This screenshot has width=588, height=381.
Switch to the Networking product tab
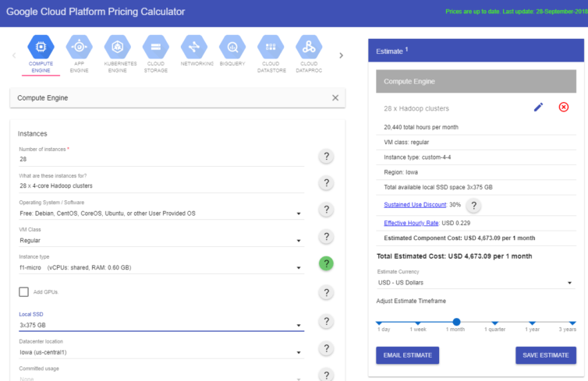[x=193, y=48]
